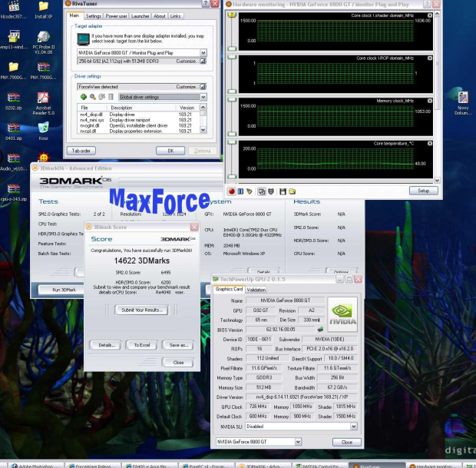This screenshot has width=476, height=468.
Task: Close the Core temperature graph
Action: pos(430,143)
